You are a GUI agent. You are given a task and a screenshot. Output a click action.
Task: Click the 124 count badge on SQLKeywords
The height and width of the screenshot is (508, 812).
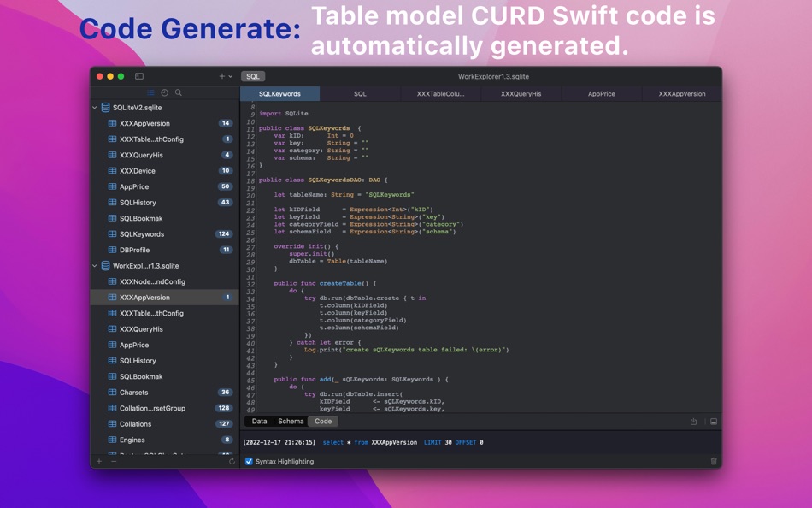224,233
